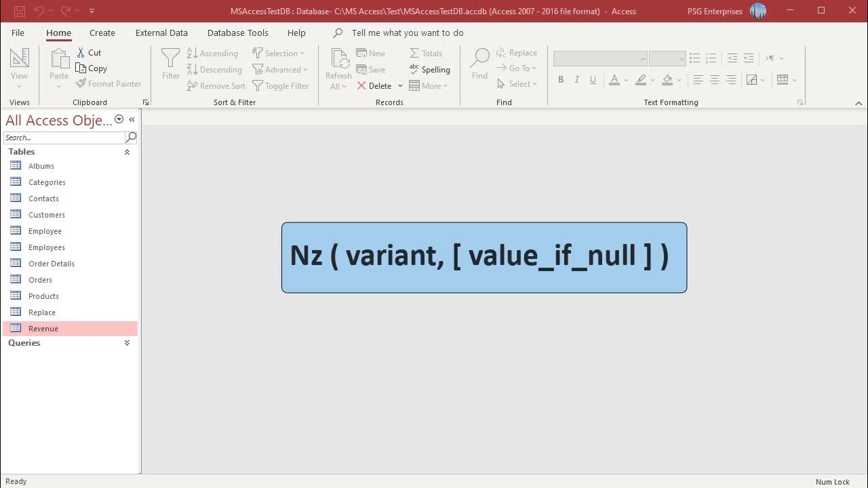Click Remove Sort in Sort & Filter

pyautogui.click(x=216, y=86)
